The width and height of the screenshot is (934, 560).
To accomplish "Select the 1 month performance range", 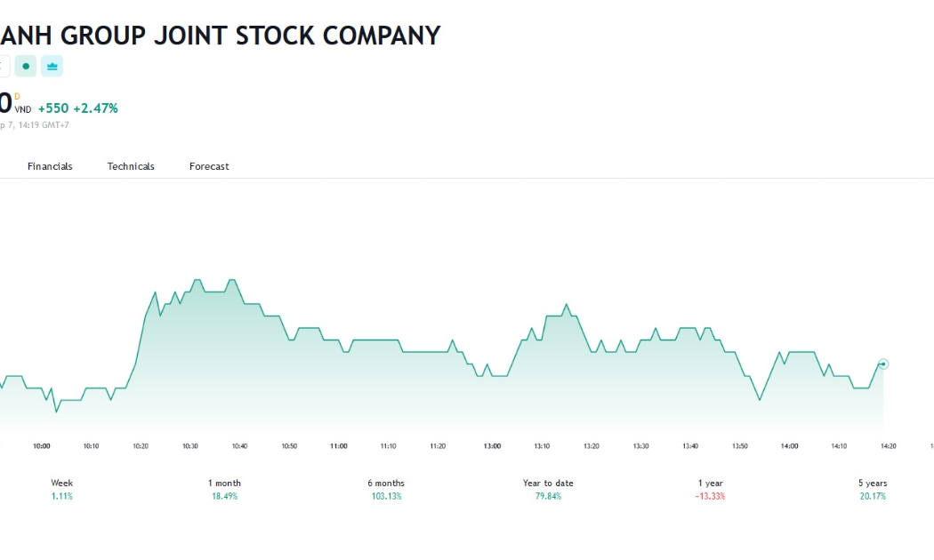I will click(x=224, y=489).
